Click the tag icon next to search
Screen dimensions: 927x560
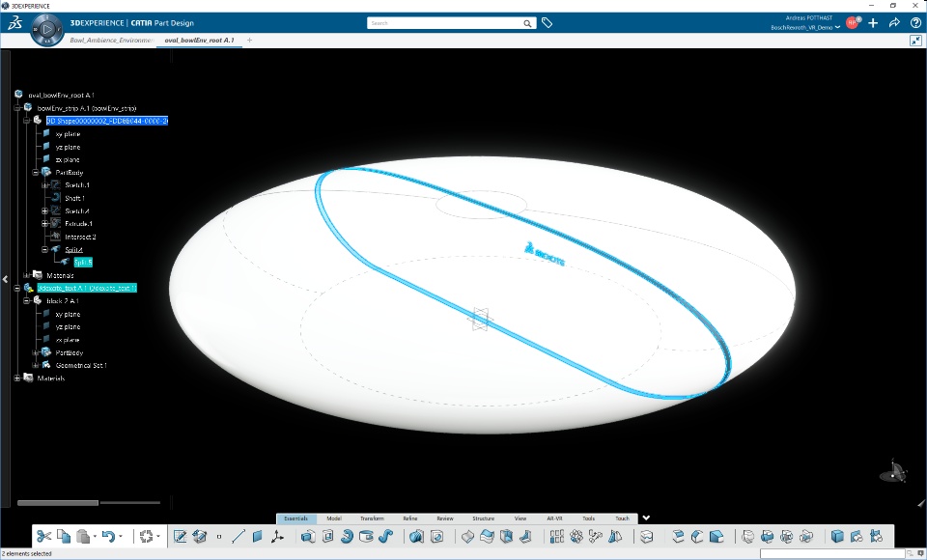point(547,23)
